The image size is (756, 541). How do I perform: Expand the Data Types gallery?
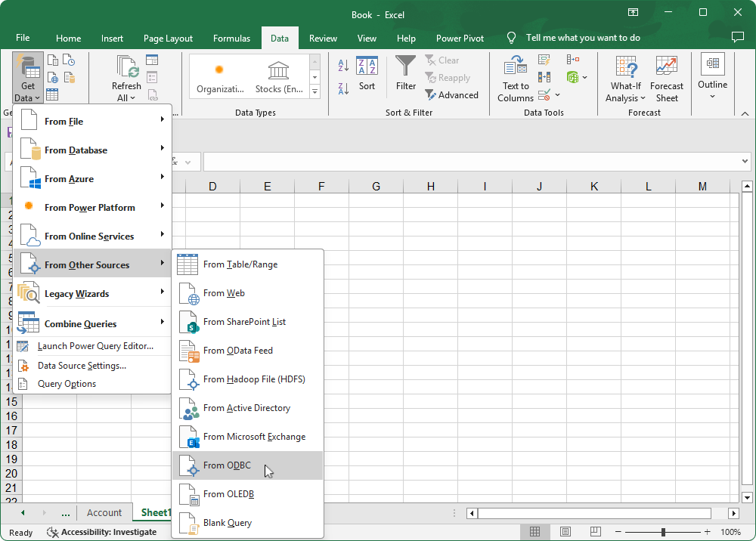click(314, 91)
